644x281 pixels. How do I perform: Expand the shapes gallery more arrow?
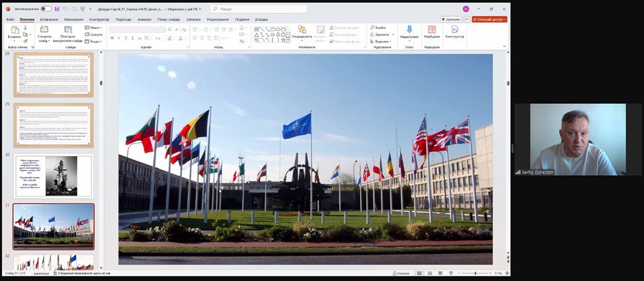[288, 40]
